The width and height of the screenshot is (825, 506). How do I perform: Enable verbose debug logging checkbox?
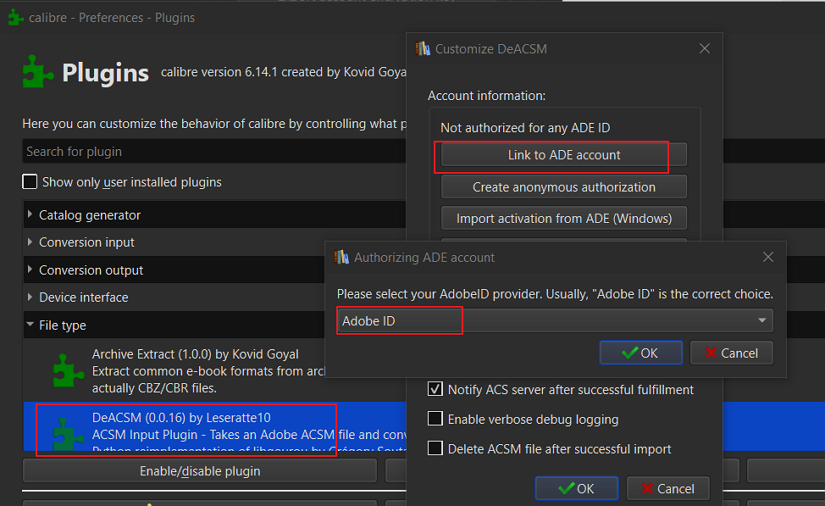435,419
